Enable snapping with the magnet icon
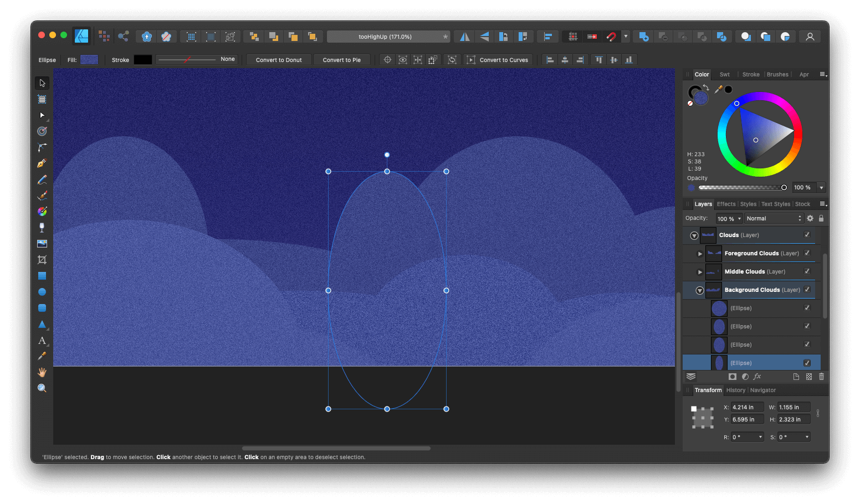Screen dimensions: 860x504 [611, 36]
